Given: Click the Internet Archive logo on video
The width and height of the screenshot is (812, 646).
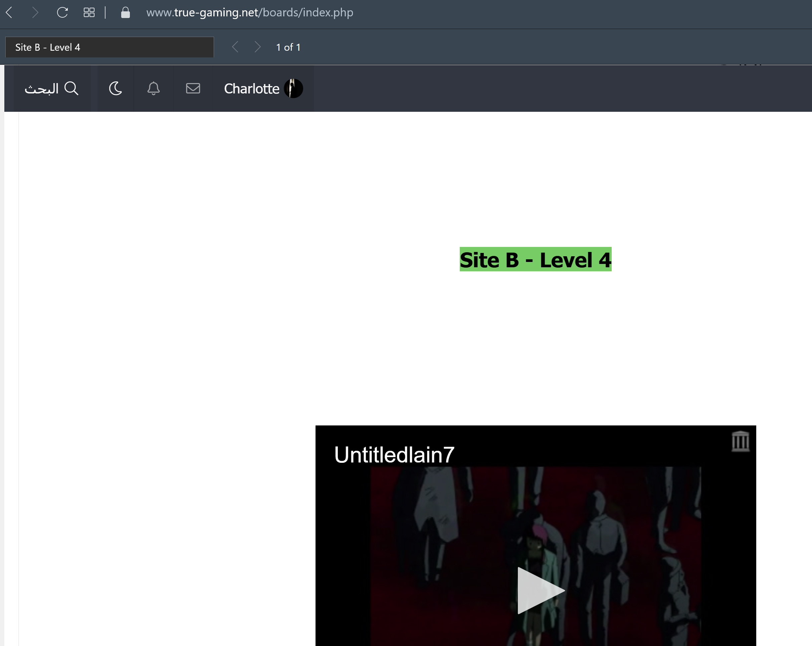Looking at the screenshot, I should click(x=741, y=441).
